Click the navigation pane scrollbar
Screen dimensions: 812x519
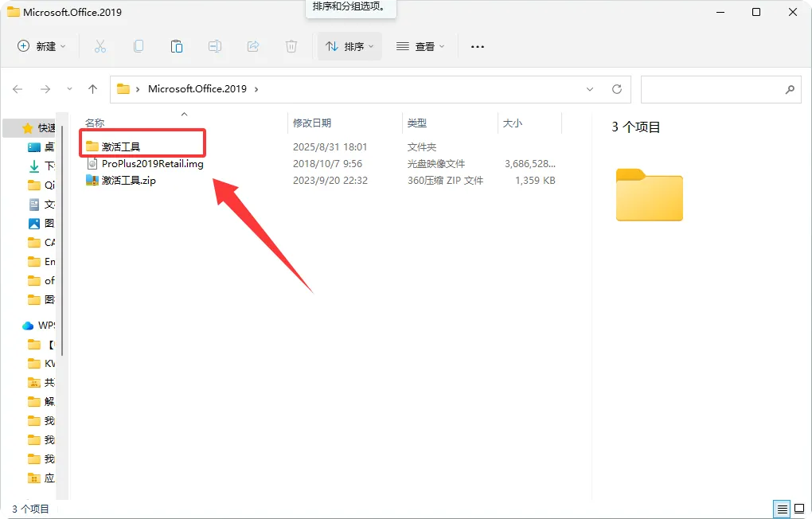62,241
